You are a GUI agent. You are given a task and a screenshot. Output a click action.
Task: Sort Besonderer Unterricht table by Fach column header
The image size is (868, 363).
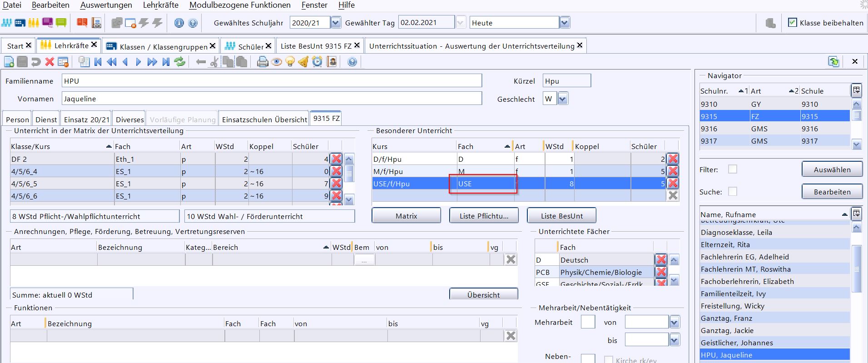[484, 146]
